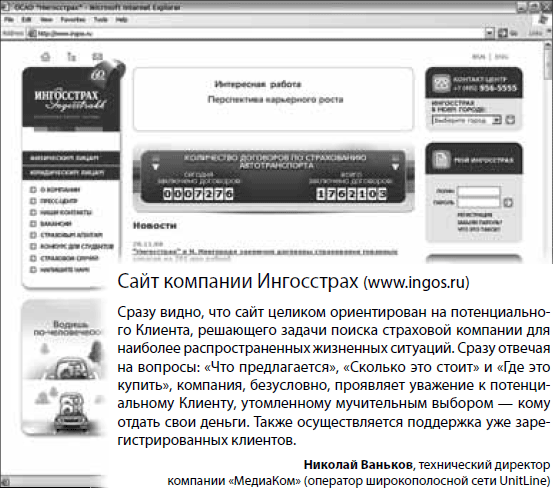This screenshot has height=488, width=553.
Task: Click the browser Go arrow next to the address bar
Action: pyautogui.click(x=503, y=33)
